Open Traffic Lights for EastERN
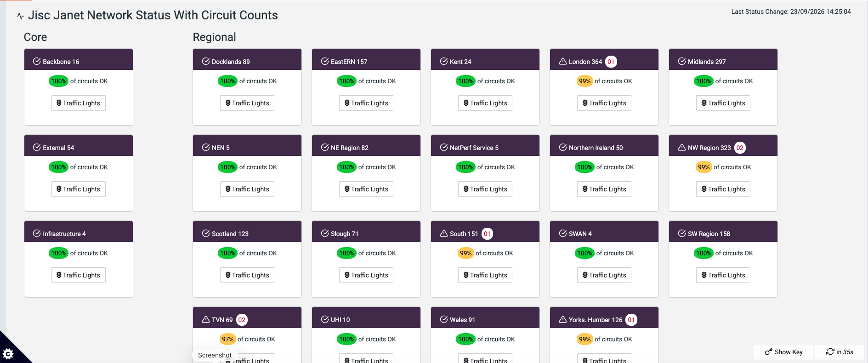Screen dimensions: 868x363 (366, 103)
